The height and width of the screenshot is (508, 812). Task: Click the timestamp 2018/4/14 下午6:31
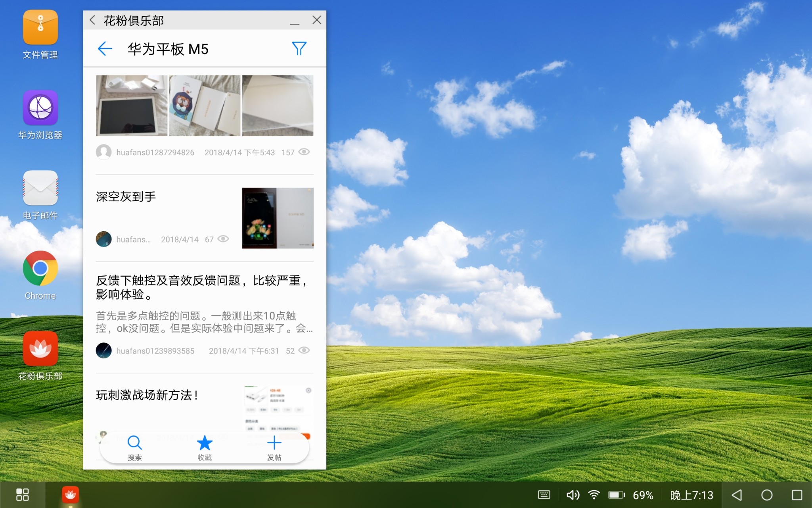244,351
